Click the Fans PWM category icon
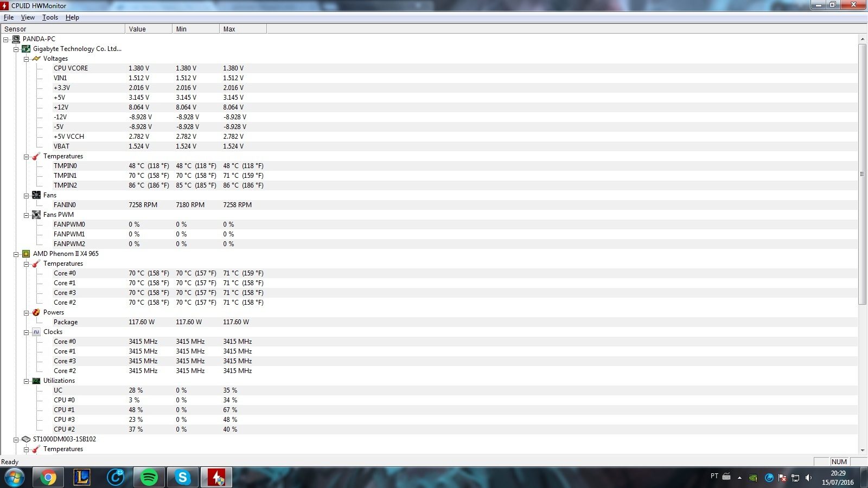 click(x=36, y=215)
